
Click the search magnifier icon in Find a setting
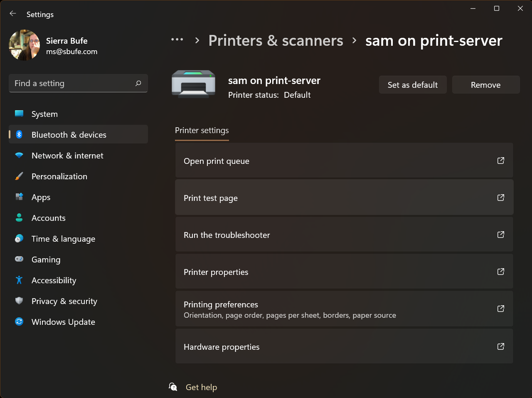(x=138, y=83)
